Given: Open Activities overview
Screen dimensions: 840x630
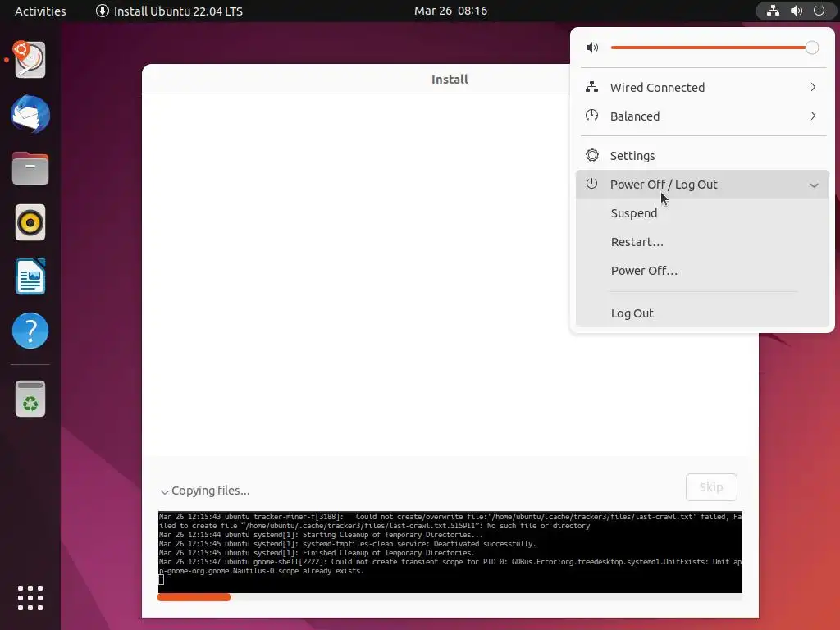Looking at the screenshot, I should [x=40, y=11].
